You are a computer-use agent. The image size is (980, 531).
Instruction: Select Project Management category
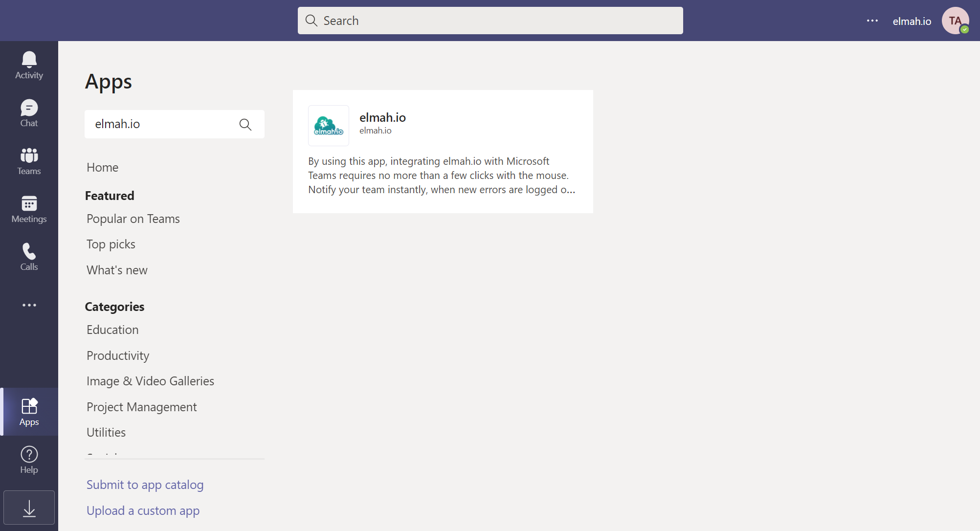pos(141,407)
